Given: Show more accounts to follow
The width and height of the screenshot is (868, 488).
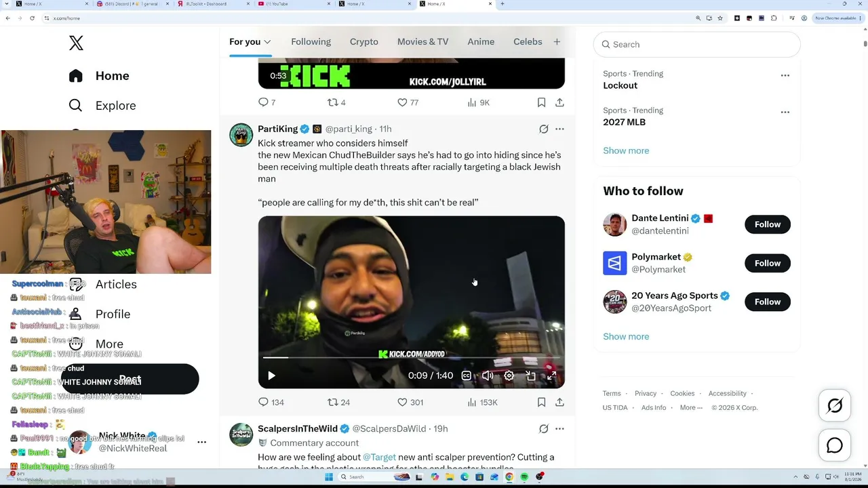Looking at the screenshot, I should (x=626, y=336).
